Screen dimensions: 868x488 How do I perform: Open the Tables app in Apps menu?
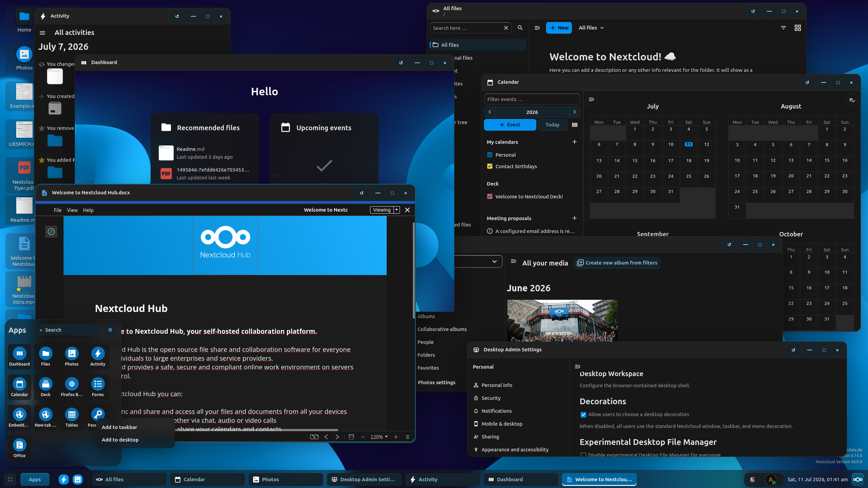(x=72, y=417)
